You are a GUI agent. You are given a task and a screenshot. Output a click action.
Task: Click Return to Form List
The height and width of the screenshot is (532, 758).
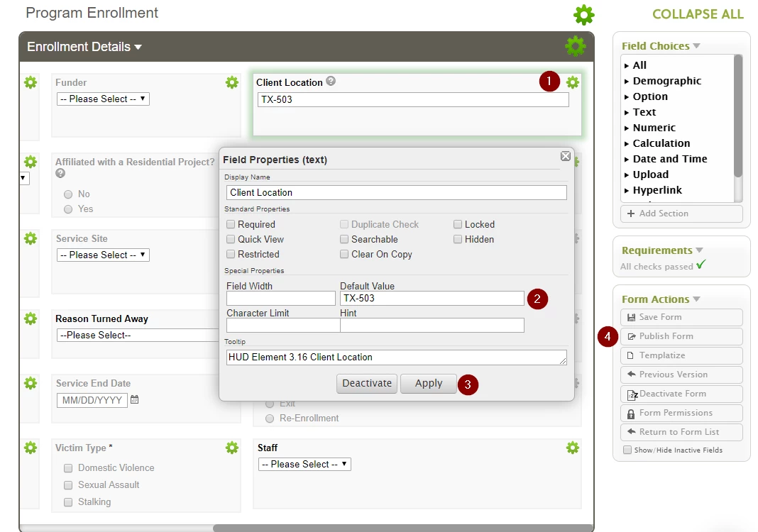(681, 432)
